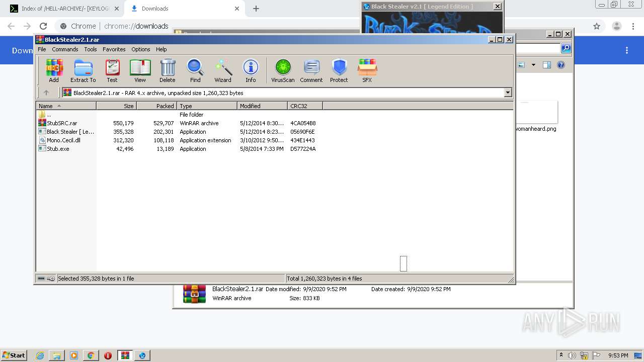Create SFX self-extracting archive
644x362 pixels.
point(367,71)
